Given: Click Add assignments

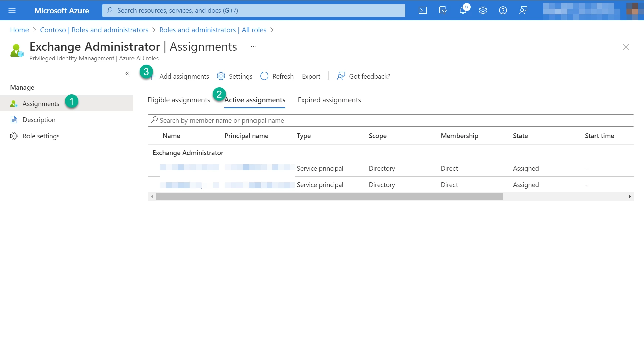Looking at the screenshot, I should [184, 76].
